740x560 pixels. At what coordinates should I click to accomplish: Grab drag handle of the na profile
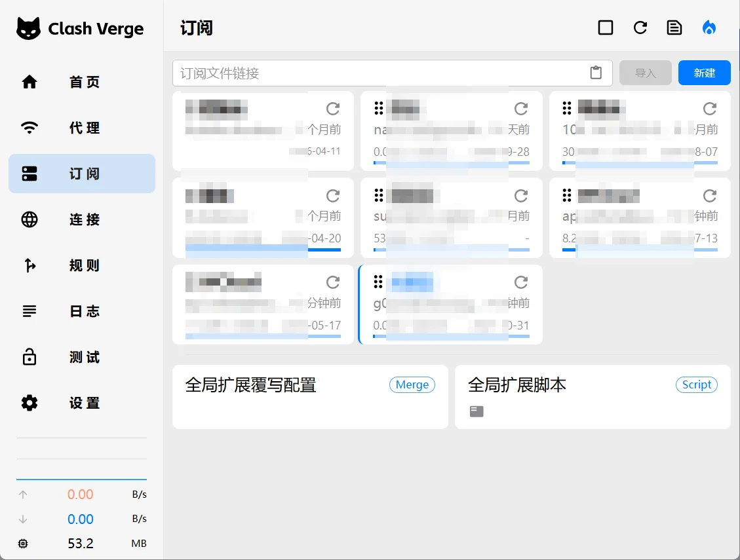[378, 109]
